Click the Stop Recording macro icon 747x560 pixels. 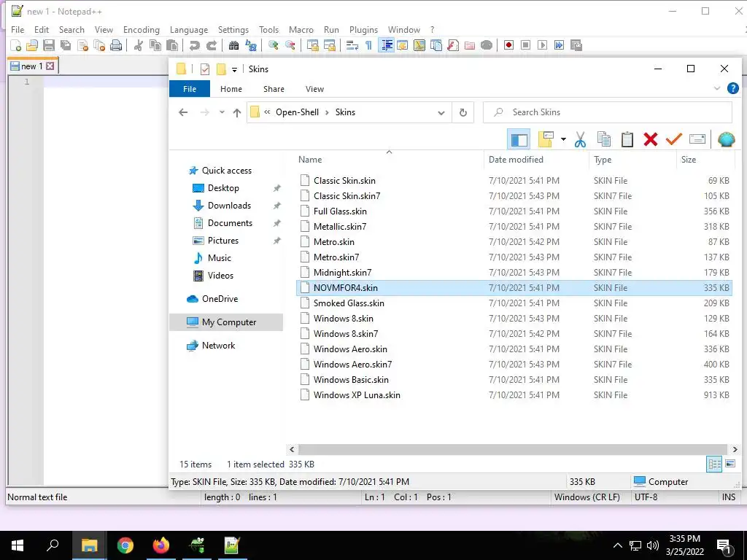[x=525, y=45]
